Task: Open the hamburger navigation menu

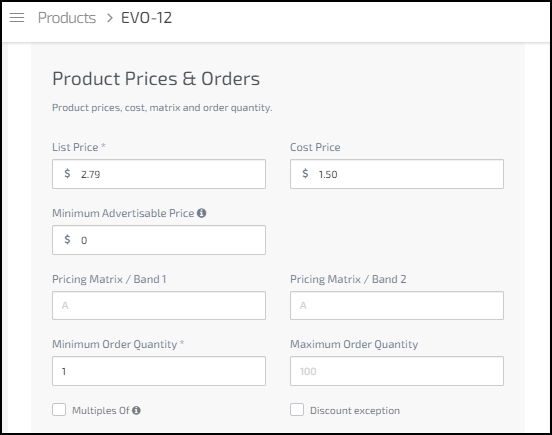Action: (17, 18)
